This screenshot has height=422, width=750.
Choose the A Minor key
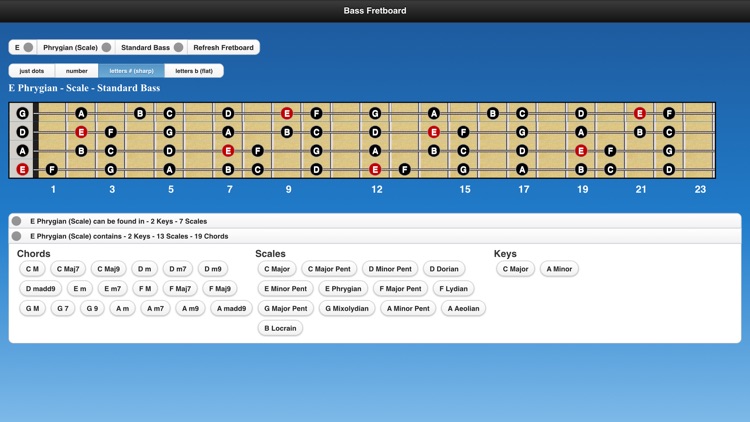559,269
